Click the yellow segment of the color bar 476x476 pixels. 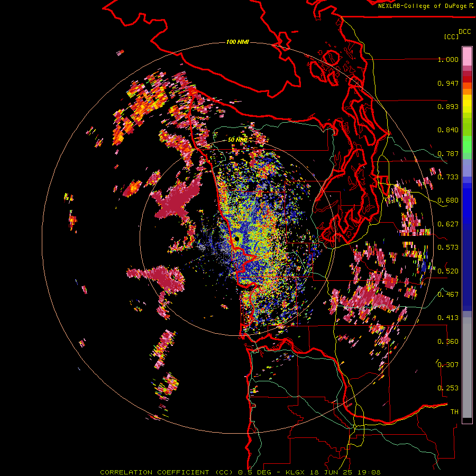click(467, 104)
